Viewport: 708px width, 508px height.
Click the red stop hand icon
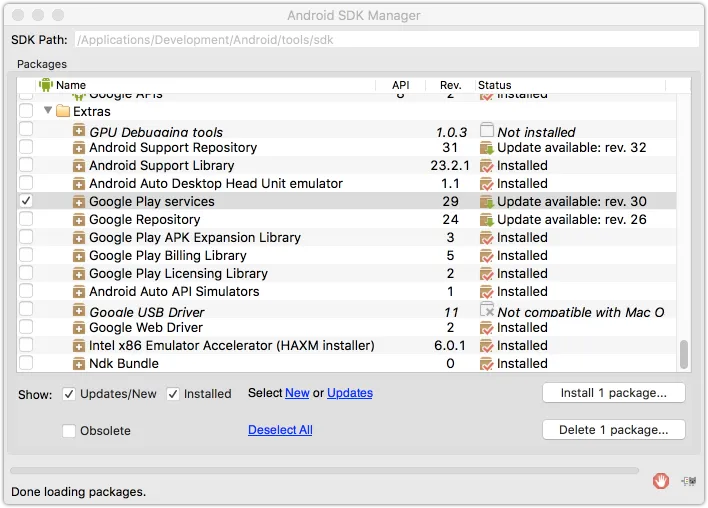[x=661, y=481]
